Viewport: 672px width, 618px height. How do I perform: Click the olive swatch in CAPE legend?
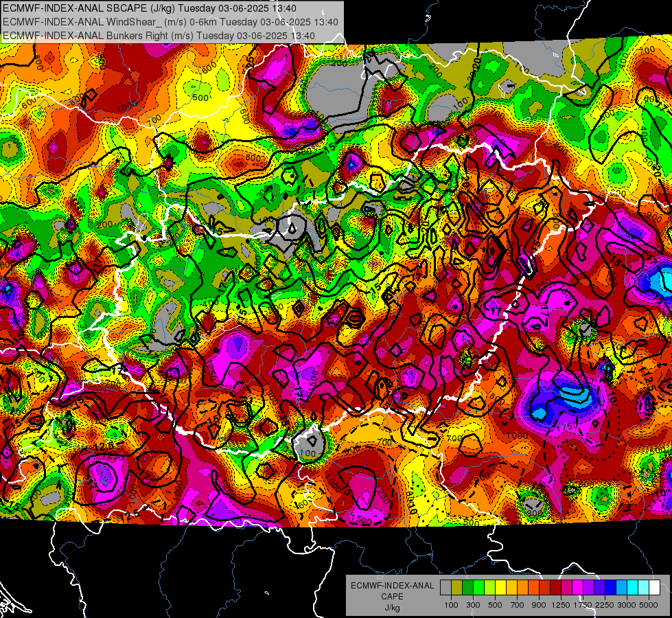[x=457, y=587]
